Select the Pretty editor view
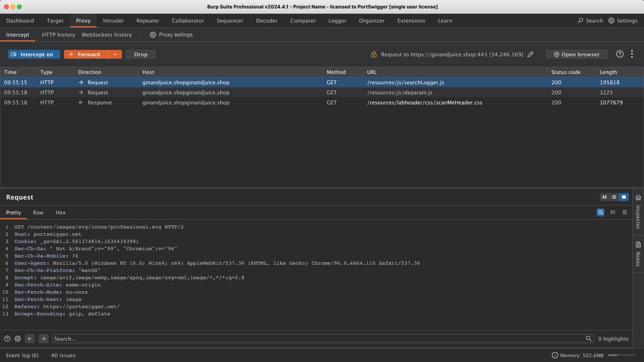The image size is (644, 362). pos(13,212)
